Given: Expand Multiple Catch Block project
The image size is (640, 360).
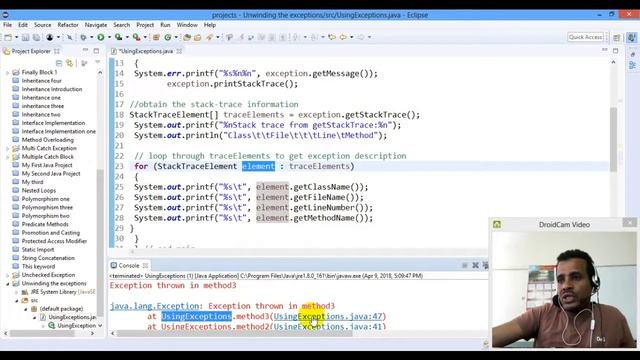Looking at the screenshot, I should coord(7,157).
